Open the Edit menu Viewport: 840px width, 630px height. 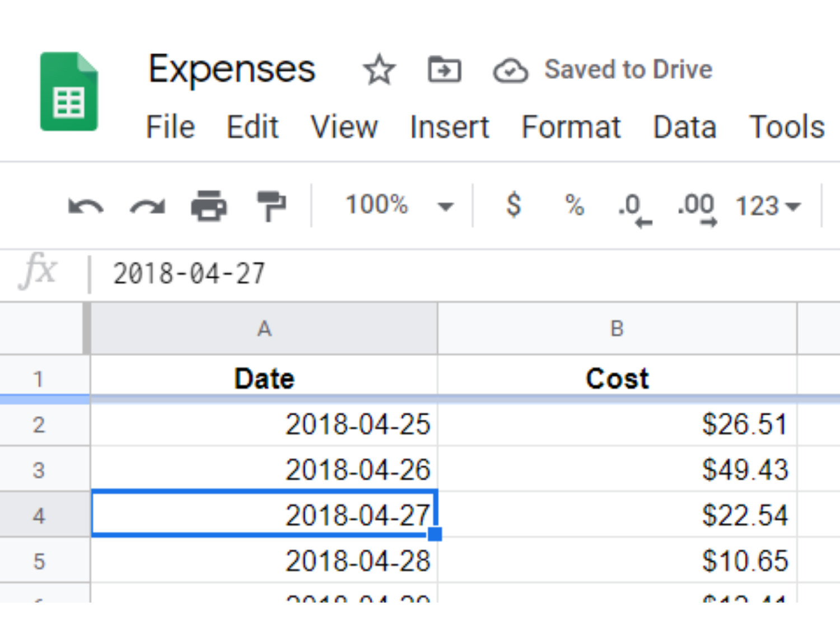[253, 127]
